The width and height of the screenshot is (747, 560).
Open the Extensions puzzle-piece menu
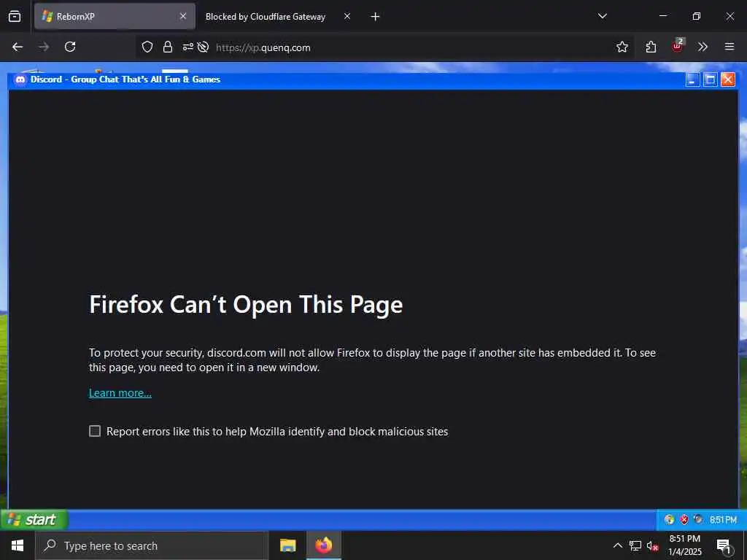(x=651, y=47)
